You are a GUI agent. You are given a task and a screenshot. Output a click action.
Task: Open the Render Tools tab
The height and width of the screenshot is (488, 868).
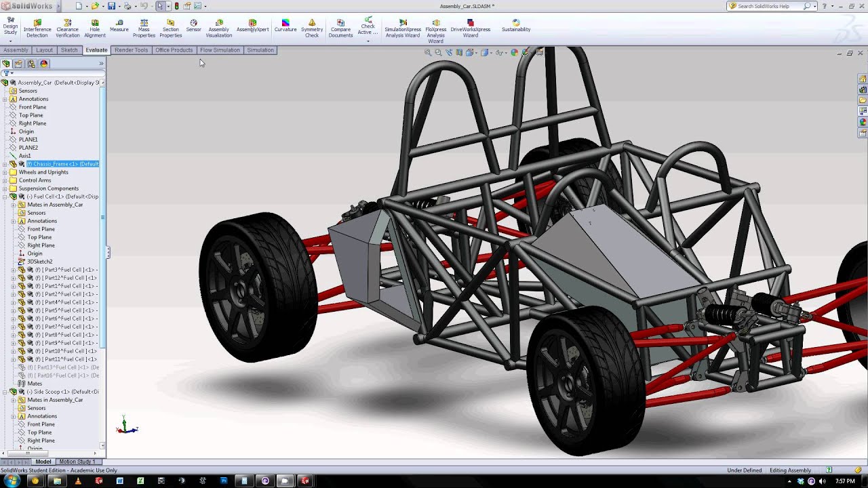click(x=131, y=50)
